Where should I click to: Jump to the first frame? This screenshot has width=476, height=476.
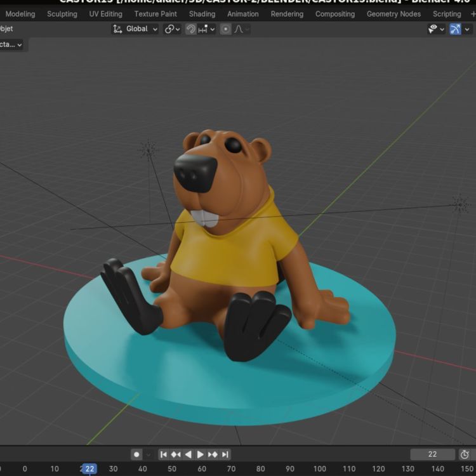[x=164, y=454]
